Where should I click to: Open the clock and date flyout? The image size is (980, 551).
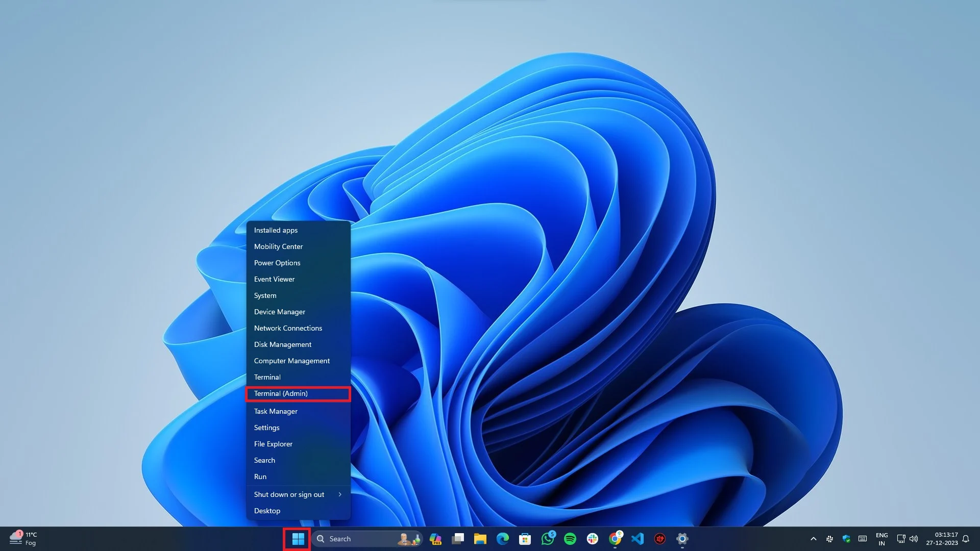tap(942, 539)
